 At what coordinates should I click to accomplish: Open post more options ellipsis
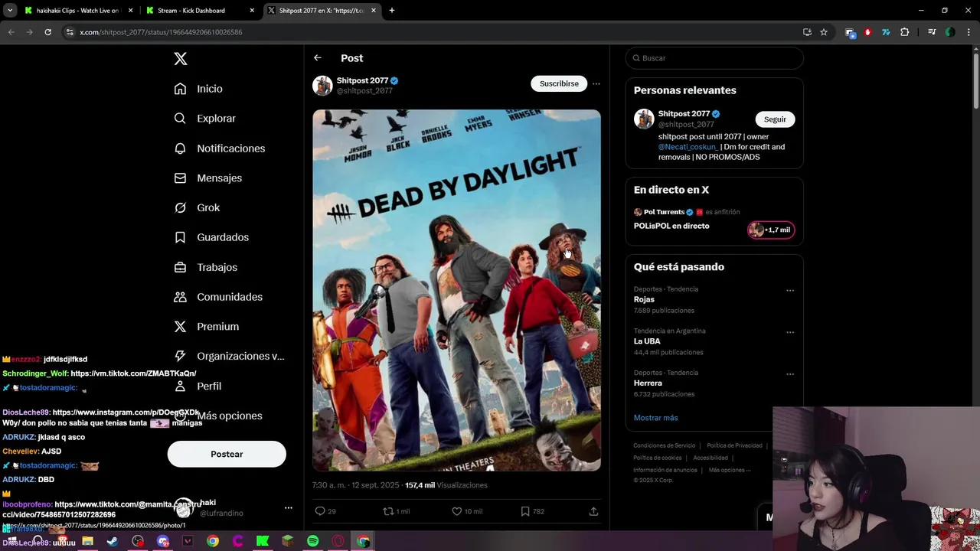(x=596, y=83)
